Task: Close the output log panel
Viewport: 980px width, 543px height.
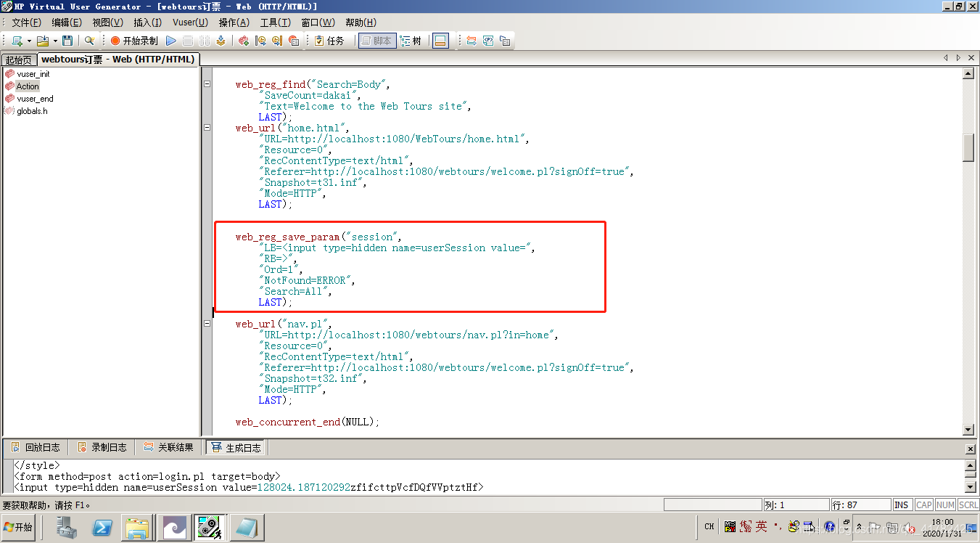Action: click(x=971, y=449)
